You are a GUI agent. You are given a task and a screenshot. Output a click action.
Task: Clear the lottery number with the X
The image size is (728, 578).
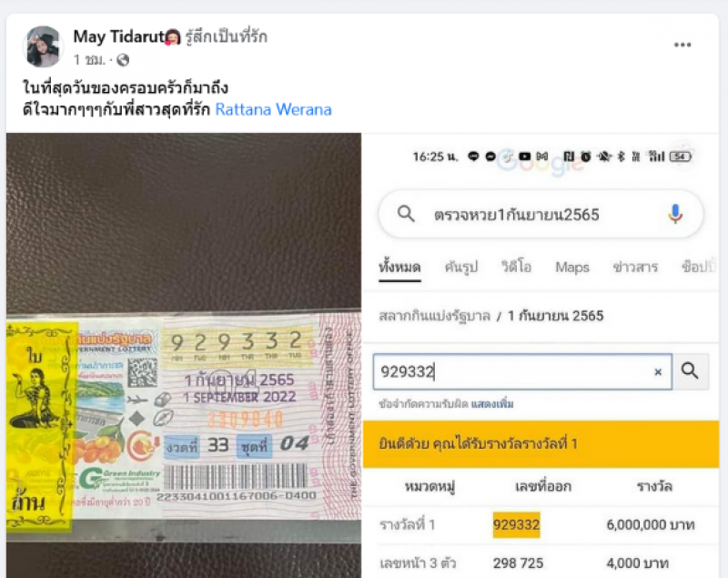(x=657, y=372)
